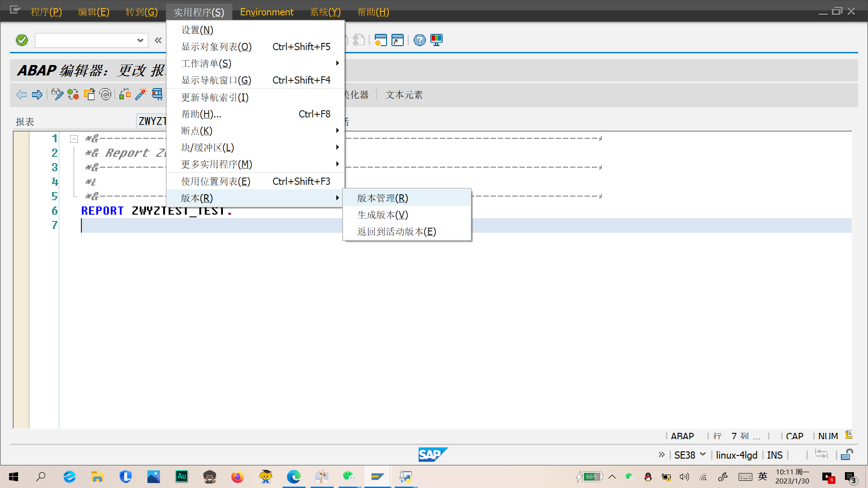The width and height of the screenshot is (868, 488).
Task: Click the Customize Local Layout monitor icon
Action: click(437, 40)
